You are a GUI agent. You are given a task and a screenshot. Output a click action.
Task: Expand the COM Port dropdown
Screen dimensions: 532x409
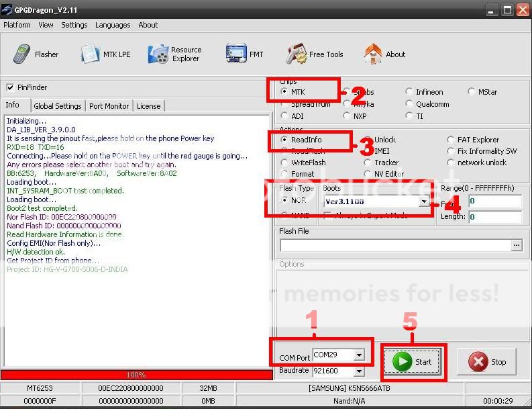pyautogui.click(x=360, y=355)
